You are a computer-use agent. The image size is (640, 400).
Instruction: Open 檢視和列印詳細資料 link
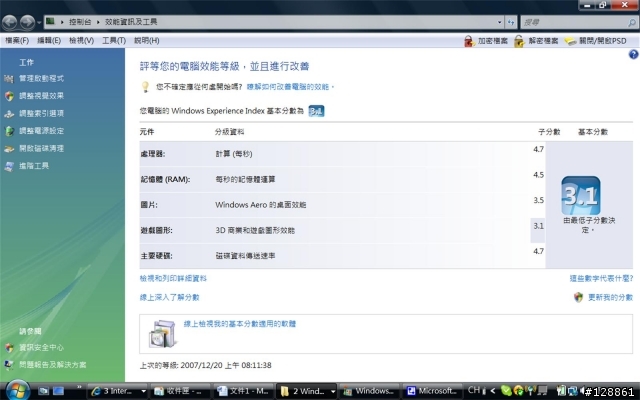click(x=173, y=278)
